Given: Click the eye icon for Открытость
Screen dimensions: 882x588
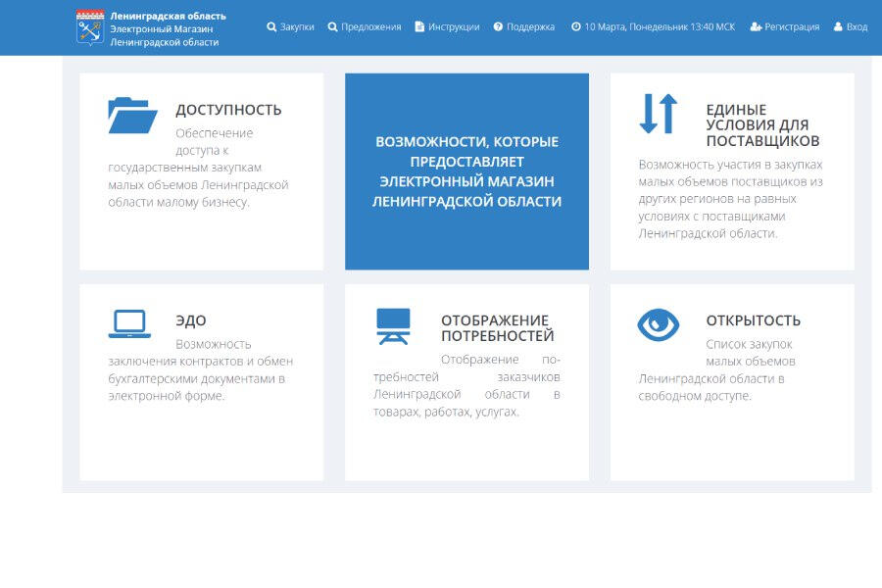Looking at the screenshot, I should point(658,324).
